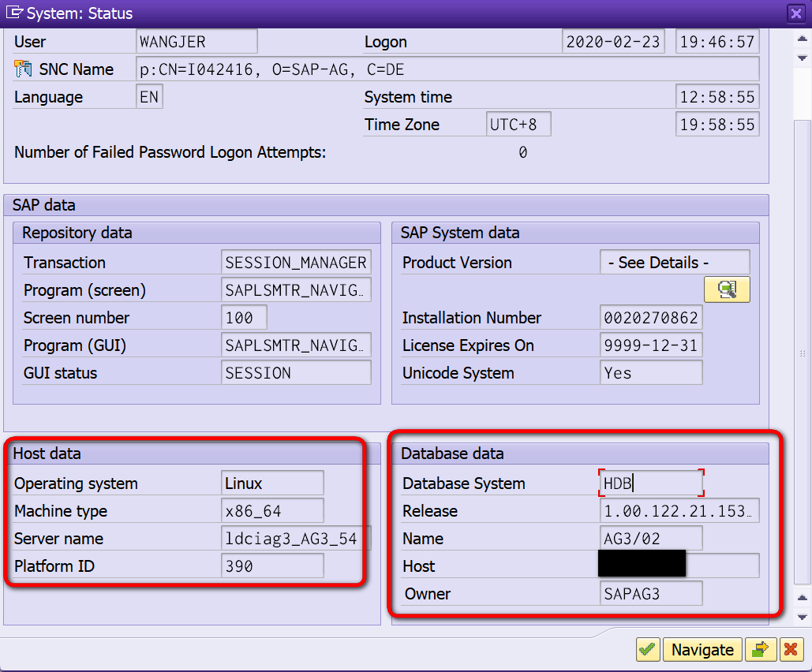Click the database Release field
This screenshot has height=672, width=812.
coord(679,511)
